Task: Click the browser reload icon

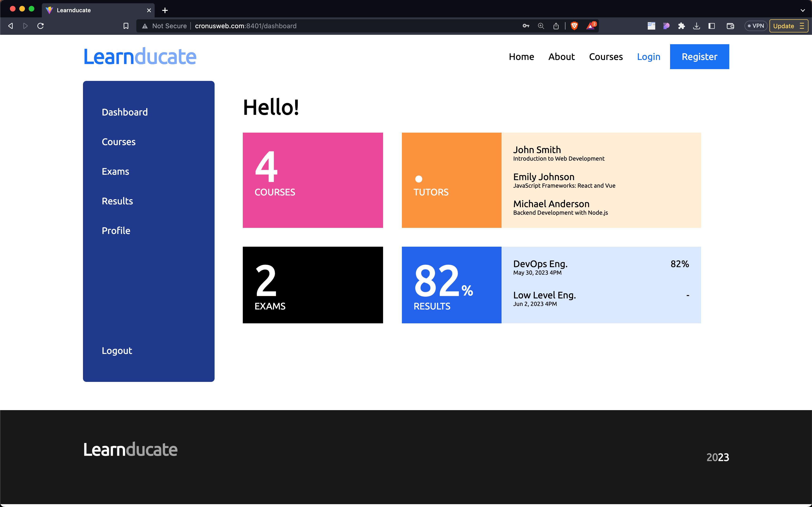Action: (41, 26)
